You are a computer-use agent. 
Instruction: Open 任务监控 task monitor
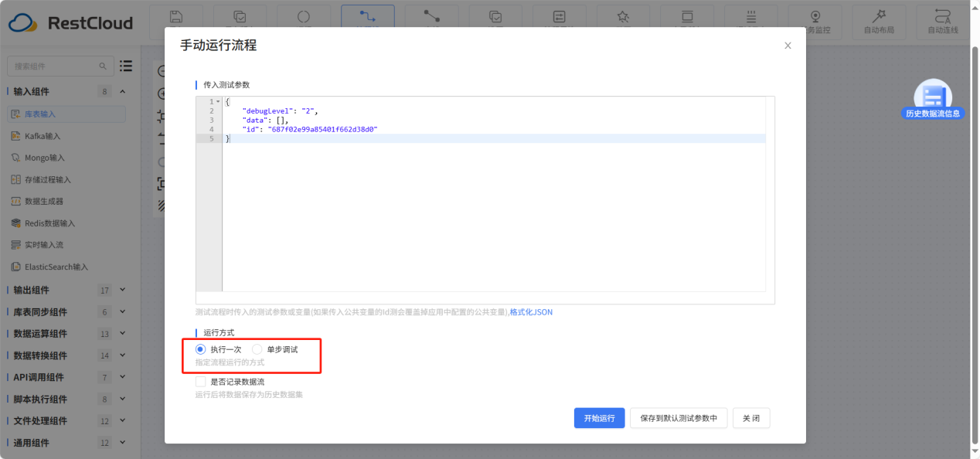(x=815, y=22)
